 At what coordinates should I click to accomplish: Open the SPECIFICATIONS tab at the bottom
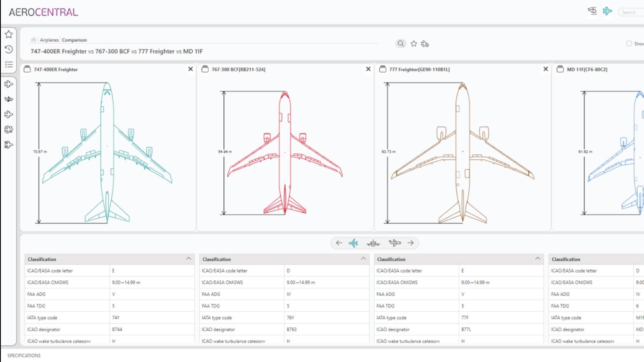pos(24,355)
